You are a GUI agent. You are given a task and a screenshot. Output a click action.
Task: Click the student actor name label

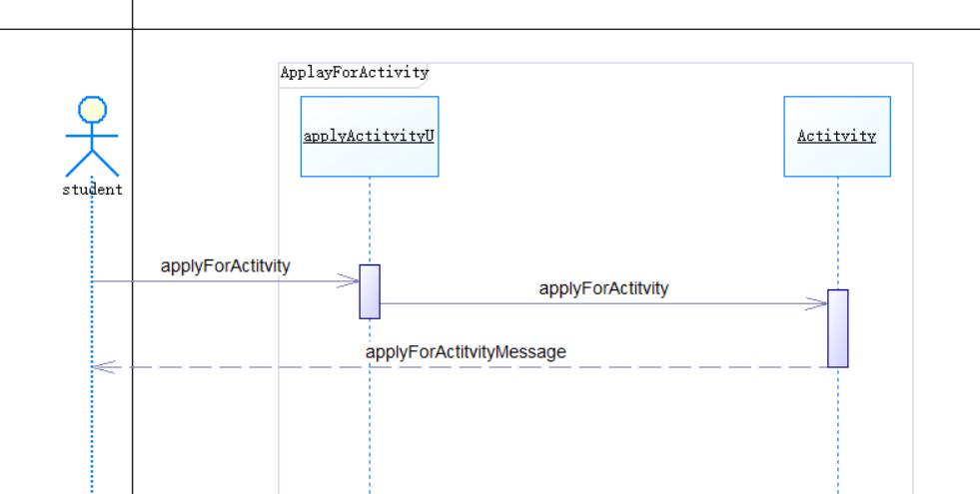point(92,190)
